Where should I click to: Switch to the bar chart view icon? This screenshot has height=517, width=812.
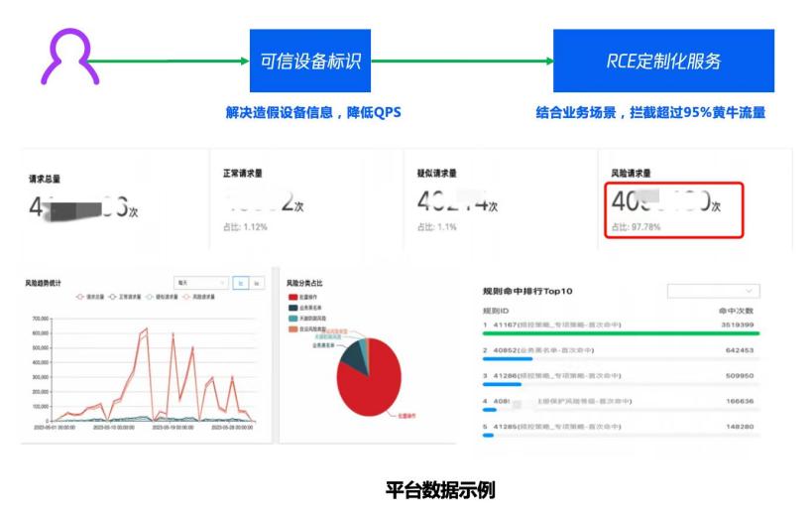[256, 283]
